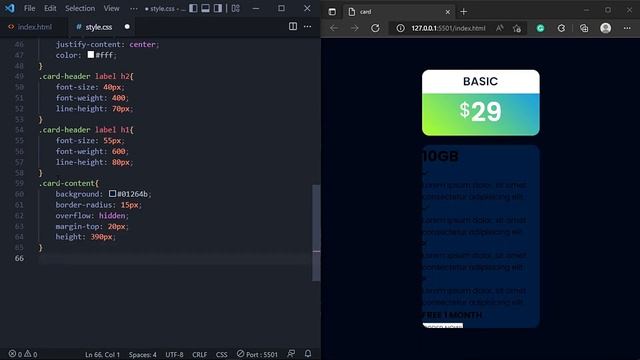Open Problems via the errors and warnings indicator
This screenshot has height=360, width=640.
pyautogui.click(x=23, y=354)
